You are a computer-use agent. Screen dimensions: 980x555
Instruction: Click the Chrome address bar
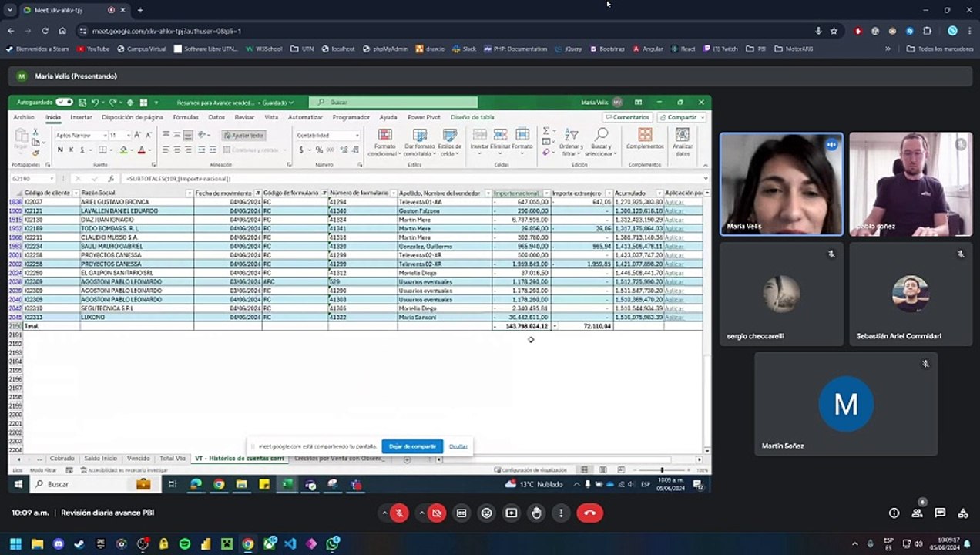[x=447, y=31]
